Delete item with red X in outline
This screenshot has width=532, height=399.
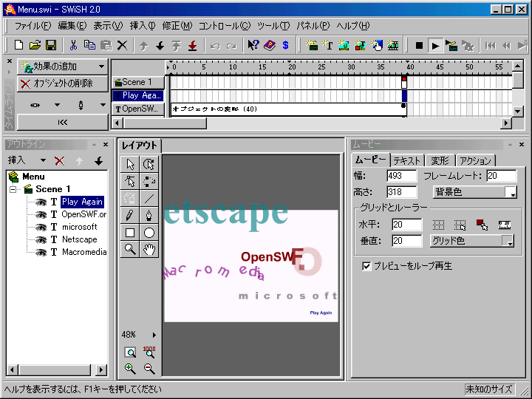tap(60, 161)
